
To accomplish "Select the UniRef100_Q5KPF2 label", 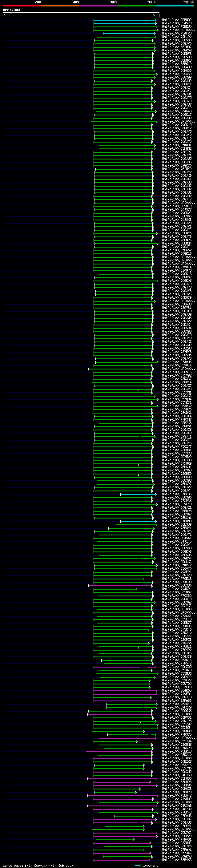I will point(177,565).
